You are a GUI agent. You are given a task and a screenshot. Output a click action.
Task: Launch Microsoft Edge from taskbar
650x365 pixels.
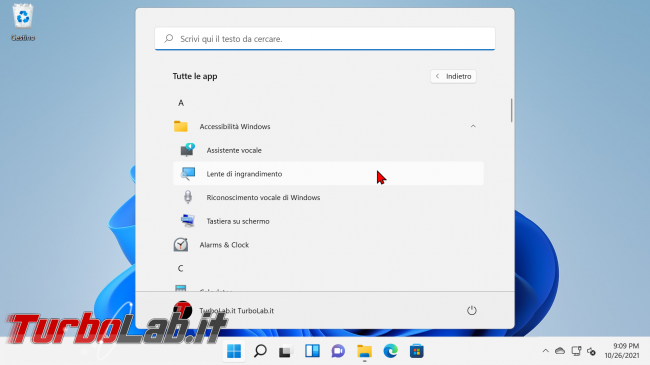pos(390,351)
